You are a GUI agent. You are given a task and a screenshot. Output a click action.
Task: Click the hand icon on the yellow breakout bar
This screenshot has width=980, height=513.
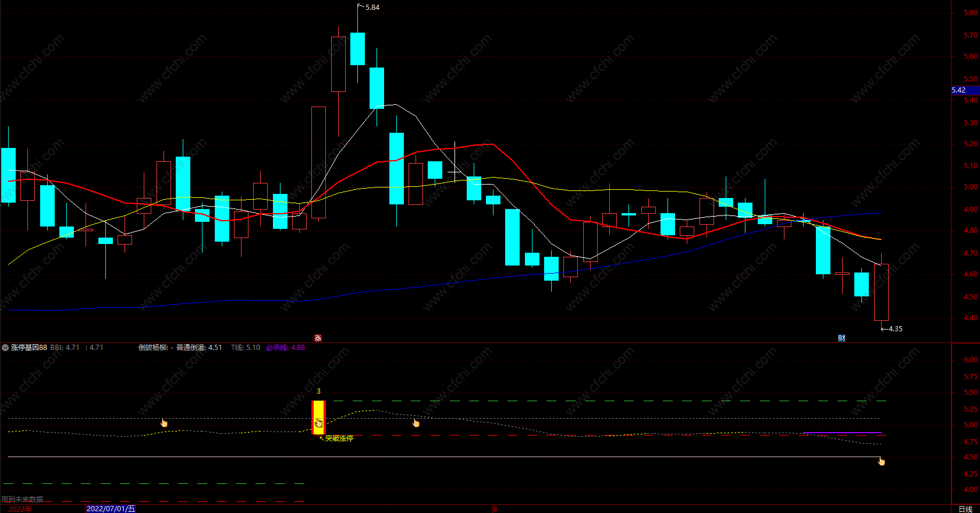tap(319, 423)
